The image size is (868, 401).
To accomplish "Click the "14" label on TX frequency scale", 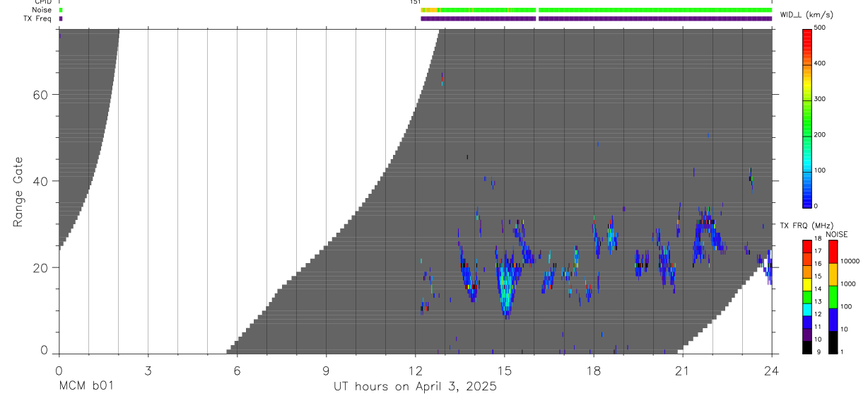I will coord(816,289).
